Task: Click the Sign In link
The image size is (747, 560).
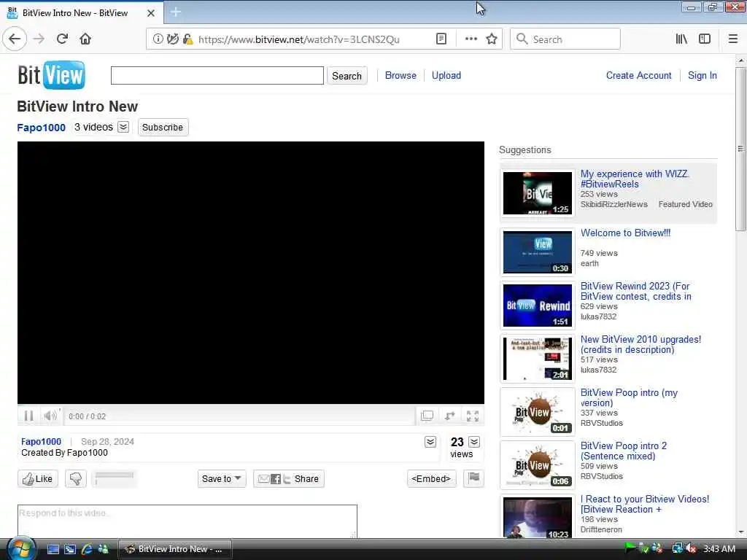Action: pyautogui.click(x=703, y=75)
